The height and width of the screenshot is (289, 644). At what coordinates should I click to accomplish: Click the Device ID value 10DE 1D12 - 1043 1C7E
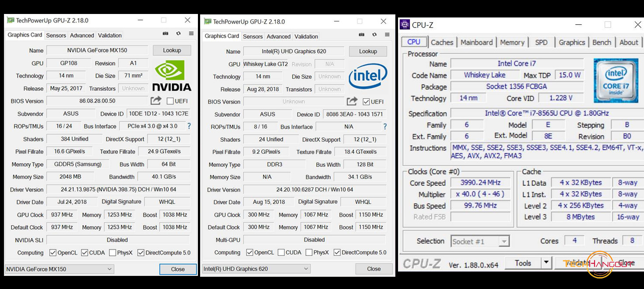[x=159, y=114]
